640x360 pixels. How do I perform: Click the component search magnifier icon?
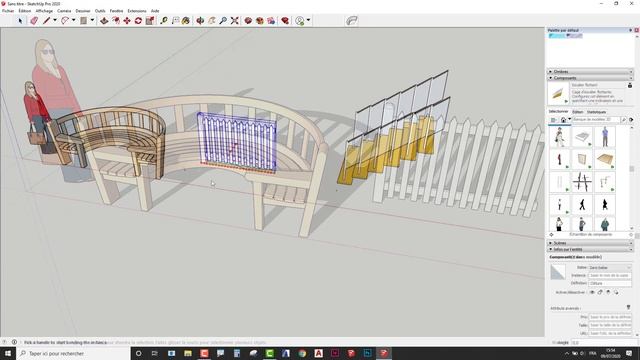tap(623, 120)
